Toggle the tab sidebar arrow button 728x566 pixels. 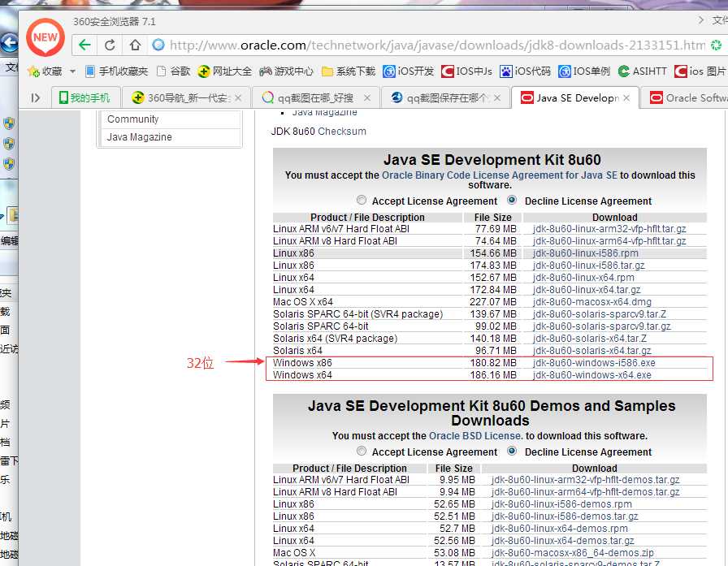click(35, 98)
